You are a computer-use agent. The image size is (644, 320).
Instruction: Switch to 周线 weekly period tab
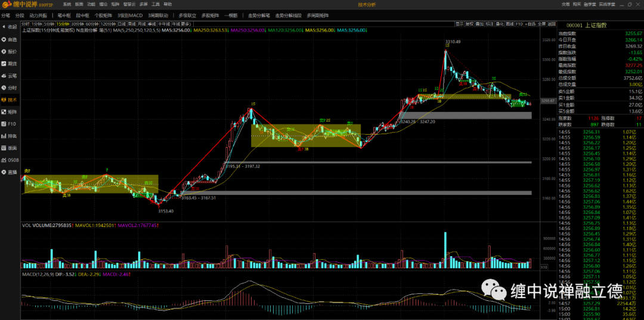pos(132,24)
